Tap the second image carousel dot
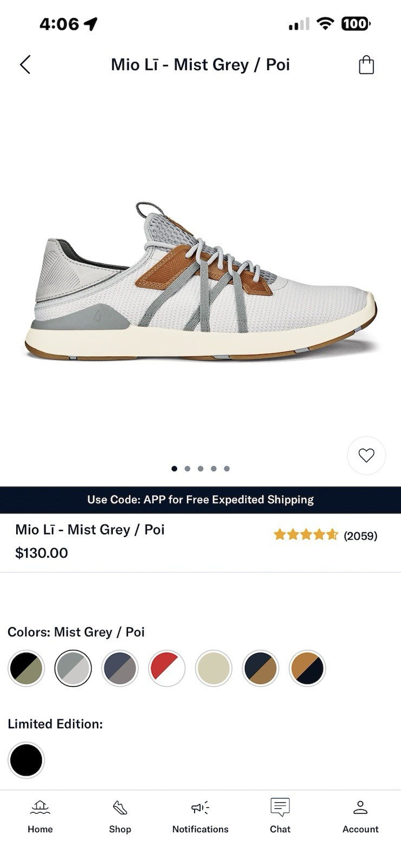 click(x=187, y=469)
